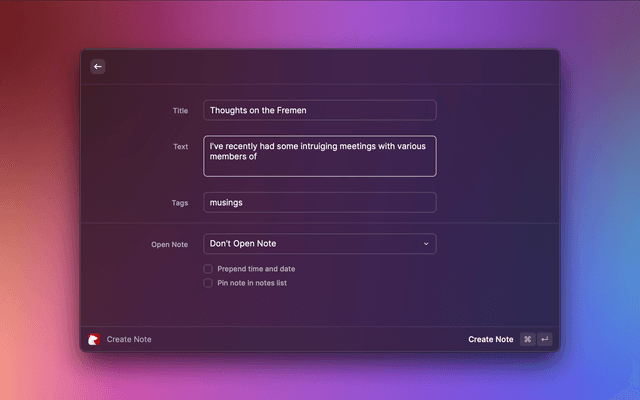The width and height of the screenshot is (640, 400).
Task: Open the 'Don't Open Note' combo box
Action: pos(310,244)
